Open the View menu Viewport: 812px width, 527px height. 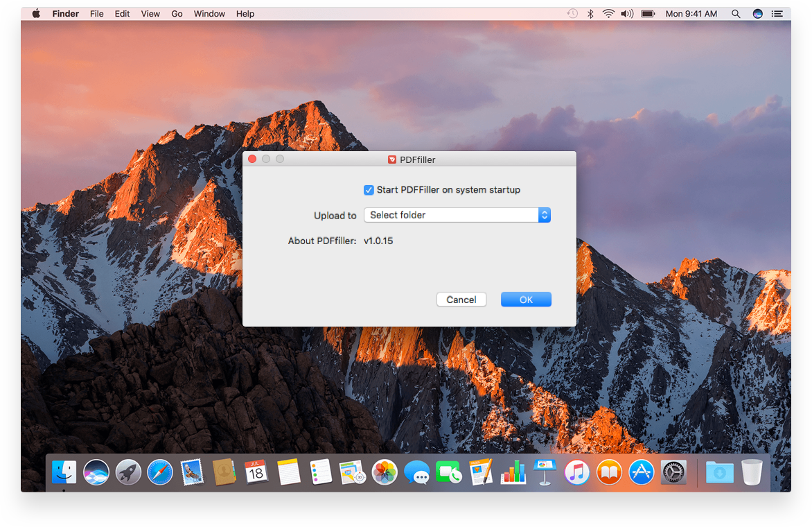click(151, 14)
